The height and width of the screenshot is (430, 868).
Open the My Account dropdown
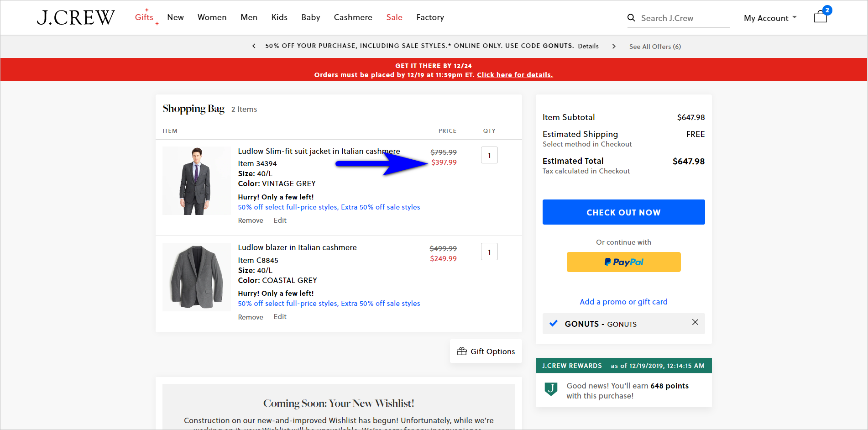(x=769, y=18)
